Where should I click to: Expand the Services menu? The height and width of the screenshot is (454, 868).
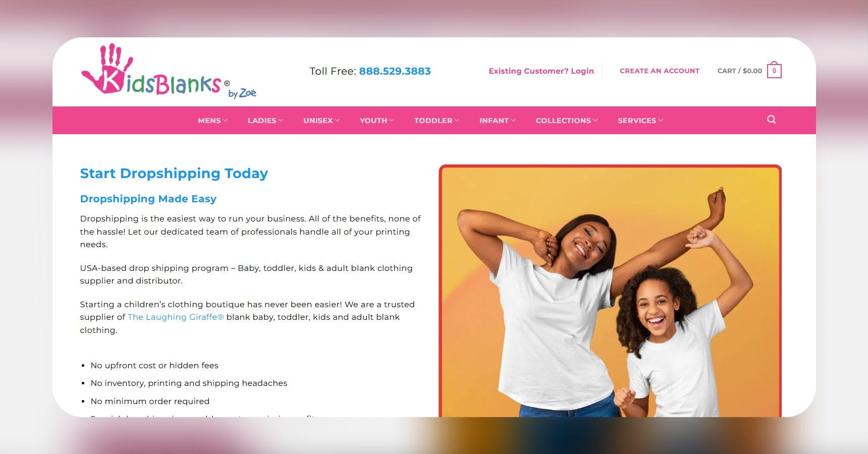(640, 121)
